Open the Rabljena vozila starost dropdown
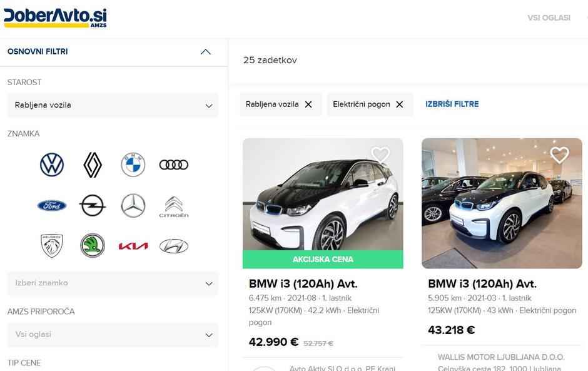588x371 pixels. [113, 105]
